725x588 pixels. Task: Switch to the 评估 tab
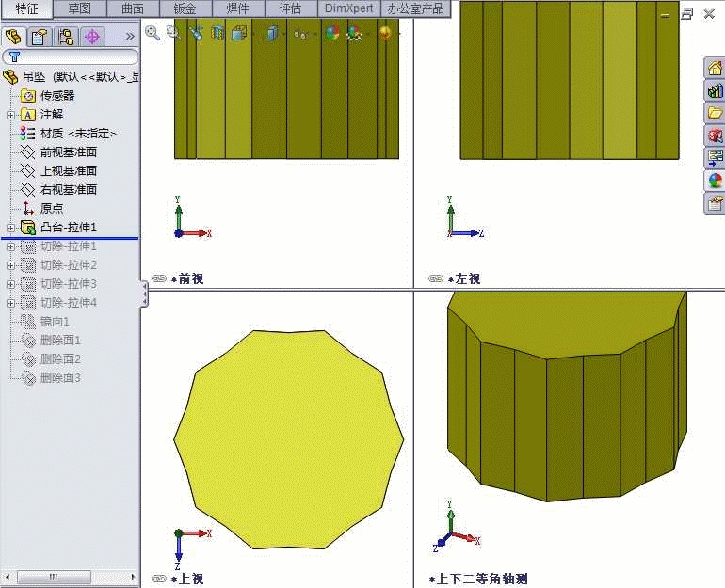(x=291, y=8)
